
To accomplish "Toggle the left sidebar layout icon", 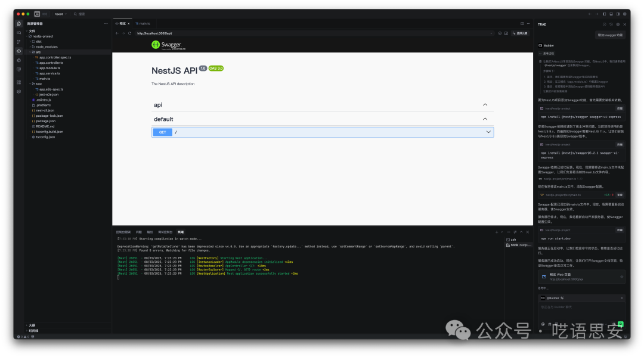I will 603,14.
